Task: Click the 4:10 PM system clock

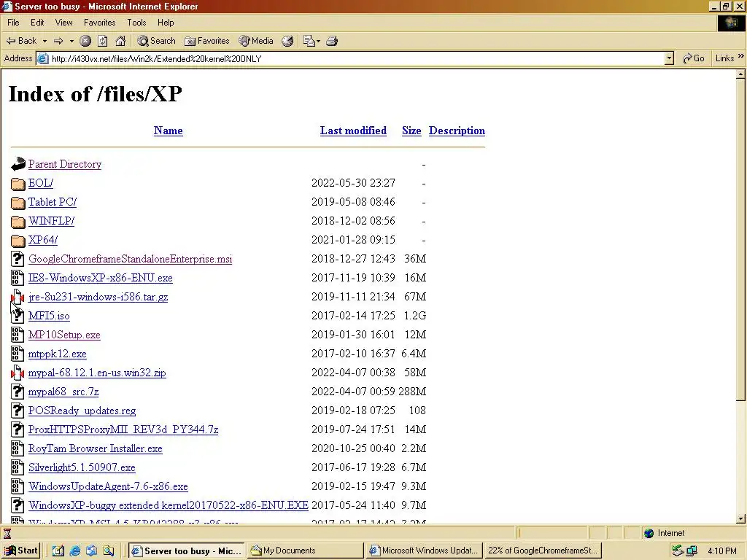Action: 722,551
